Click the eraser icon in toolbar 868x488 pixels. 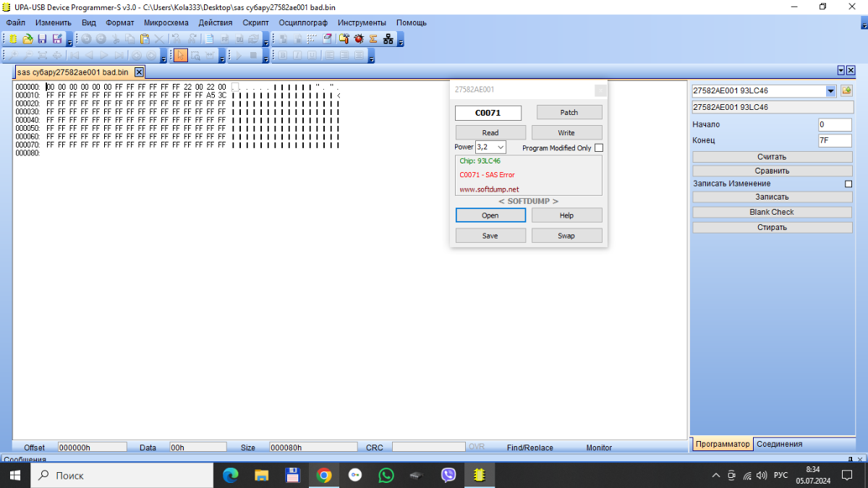[328, 38]
